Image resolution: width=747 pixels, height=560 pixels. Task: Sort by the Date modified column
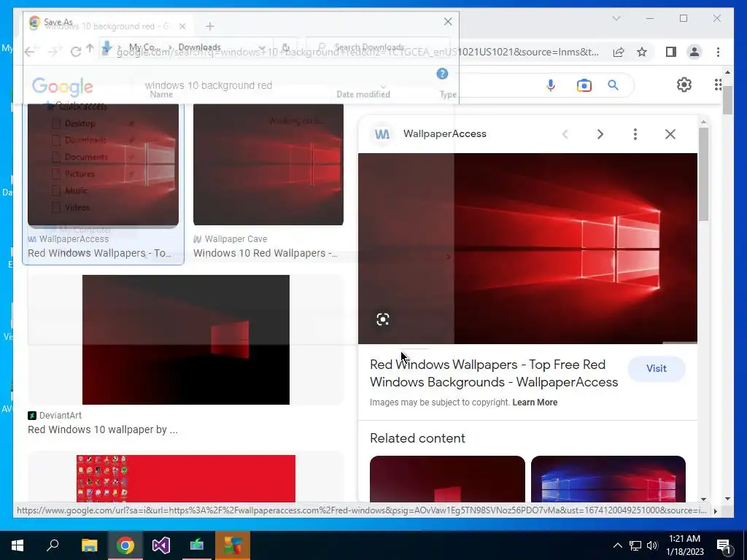pos(363,94)
